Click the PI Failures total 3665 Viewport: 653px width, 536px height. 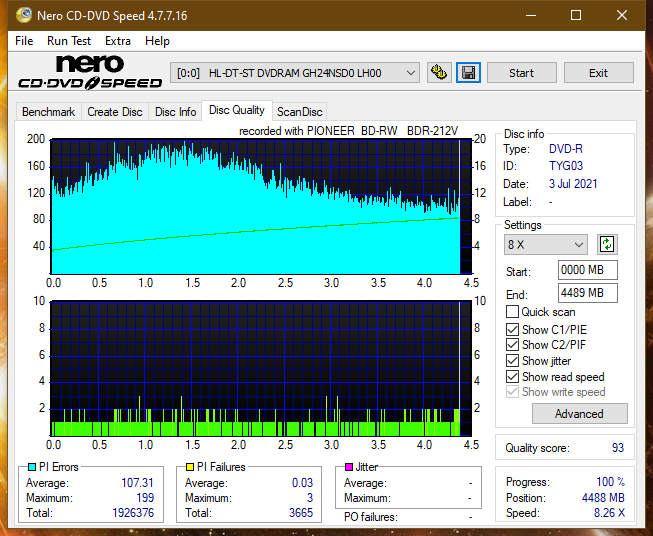click(301, 513)
